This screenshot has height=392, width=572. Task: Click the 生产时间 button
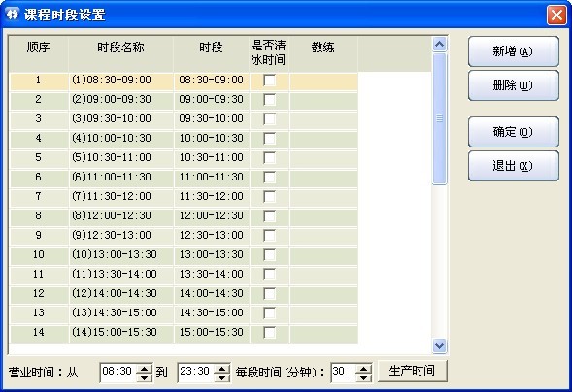coord(412,371)
